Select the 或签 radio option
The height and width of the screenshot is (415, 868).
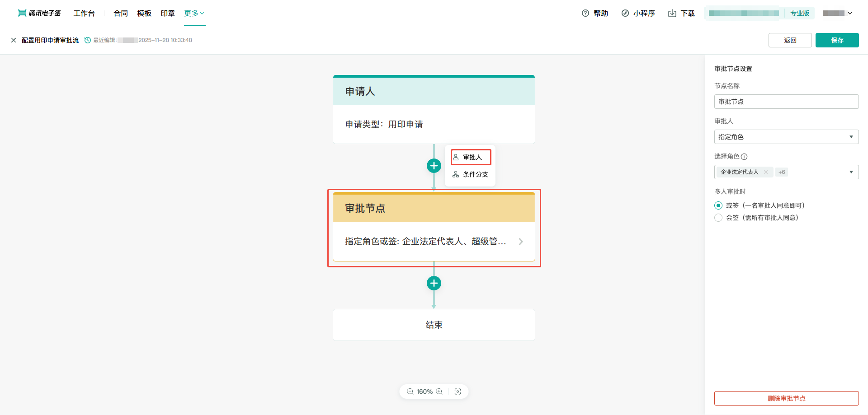718,205
